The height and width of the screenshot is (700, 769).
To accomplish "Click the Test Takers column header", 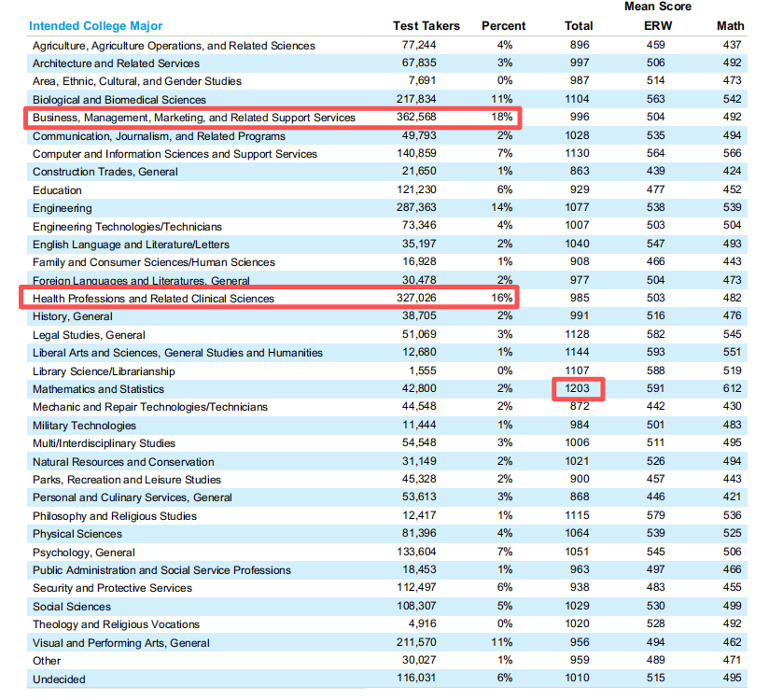I will [x=426, y=26].
